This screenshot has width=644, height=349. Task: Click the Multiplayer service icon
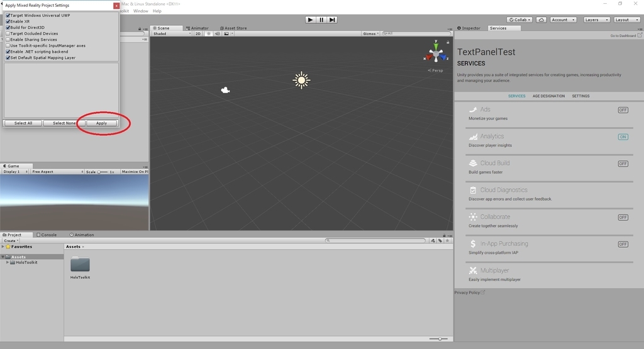[x=473, y=270]
